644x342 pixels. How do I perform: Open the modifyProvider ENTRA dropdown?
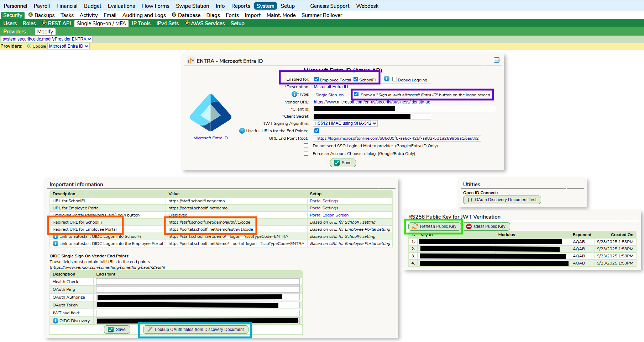tap(47, 39)
